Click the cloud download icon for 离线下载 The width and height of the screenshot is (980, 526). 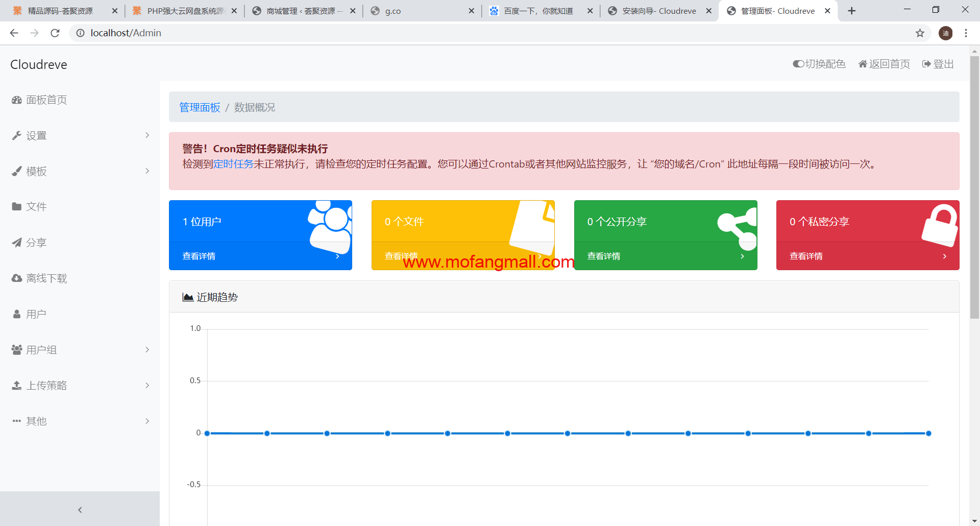(x=17, y=278)
